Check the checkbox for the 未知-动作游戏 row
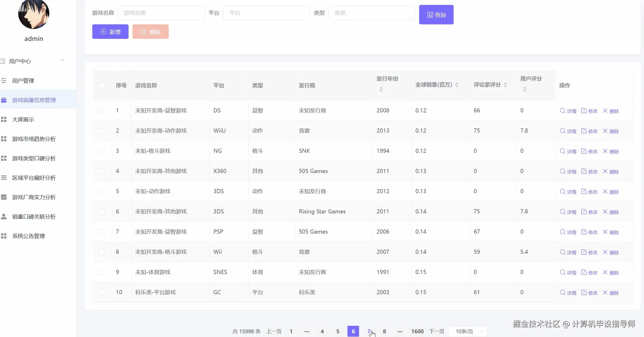Viewport: 644px width, 337px height. tap(102, 191)
